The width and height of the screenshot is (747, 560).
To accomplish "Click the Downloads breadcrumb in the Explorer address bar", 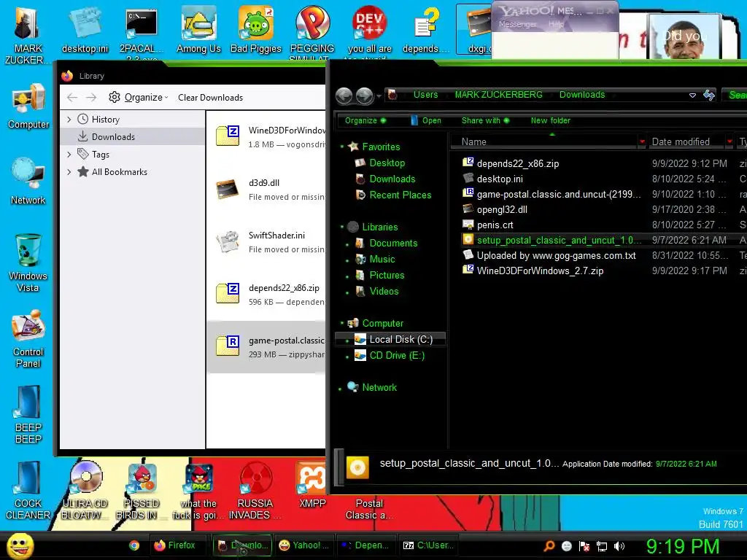I will coord(581,94).
